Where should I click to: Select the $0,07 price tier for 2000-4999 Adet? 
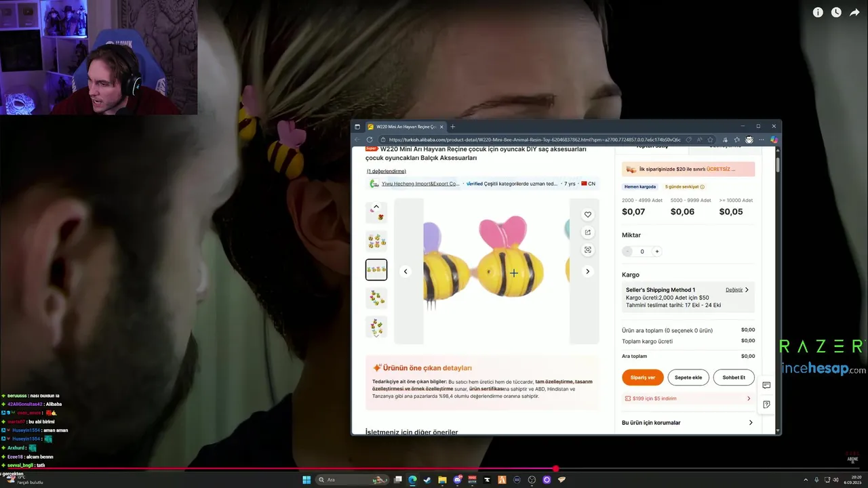641,207
